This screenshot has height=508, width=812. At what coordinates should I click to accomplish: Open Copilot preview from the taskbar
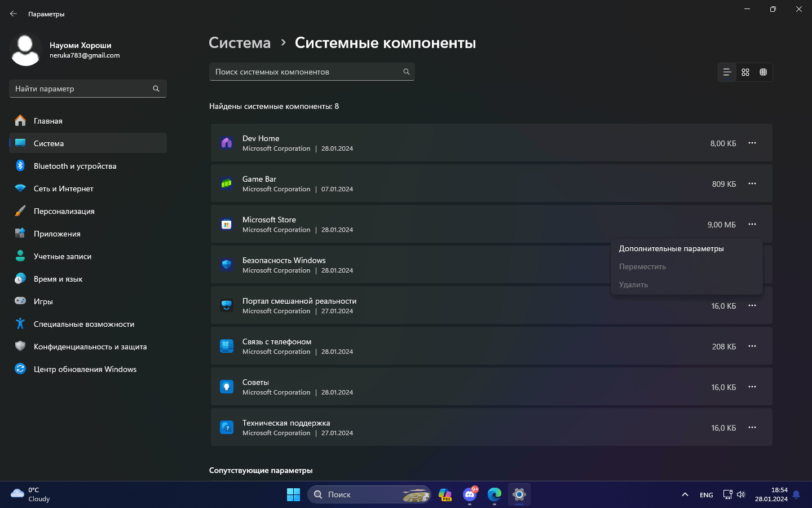pos(445,494)
